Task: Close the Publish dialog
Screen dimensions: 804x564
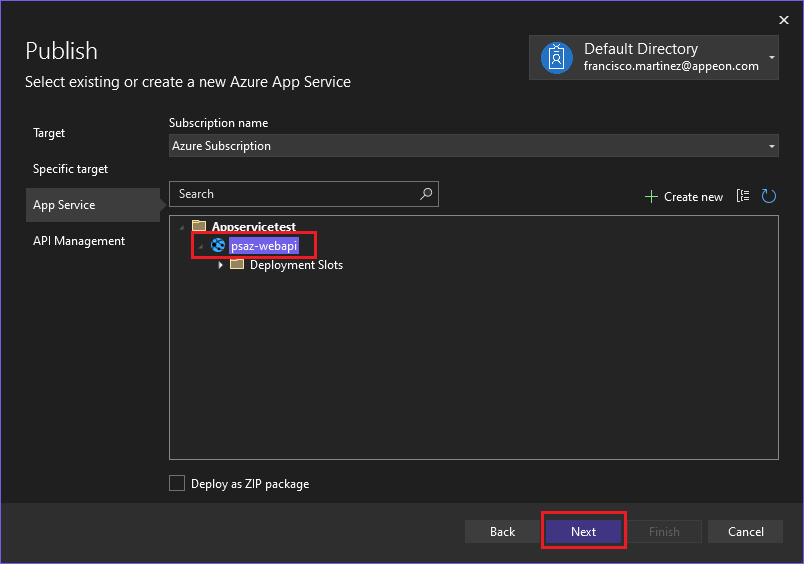Action: (x=783, y=20)
